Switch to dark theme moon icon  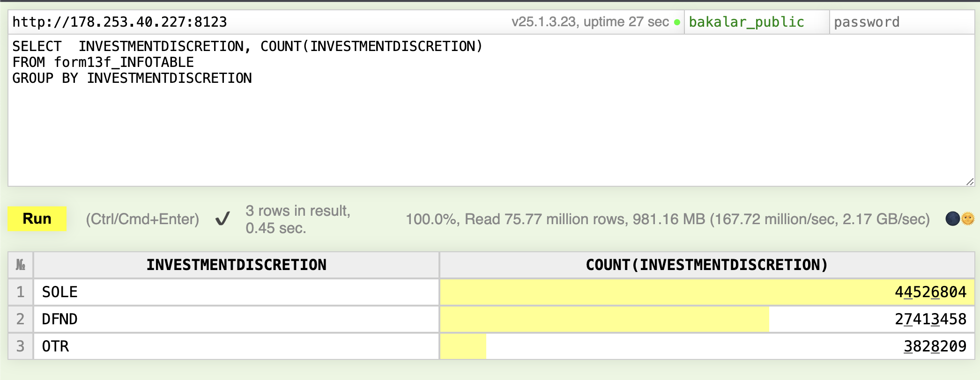click(x=952, y=219)
